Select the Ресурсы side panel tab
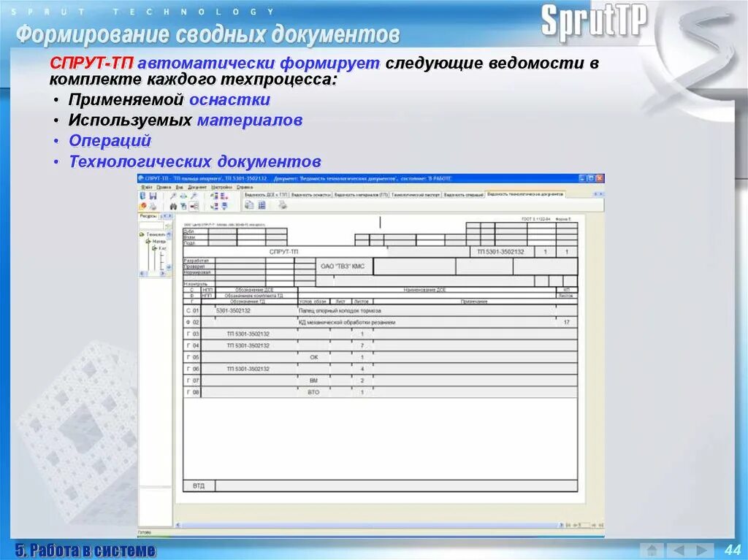 point(149,216)
